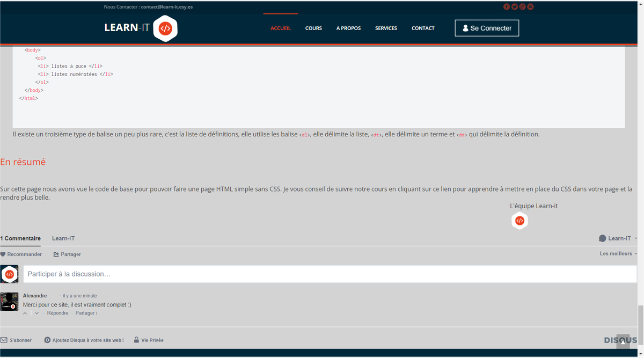Click Répondre under Alexandre's comment
Image resolution: width=644 pixels, height=358 pixels.
tap(57, 313)
